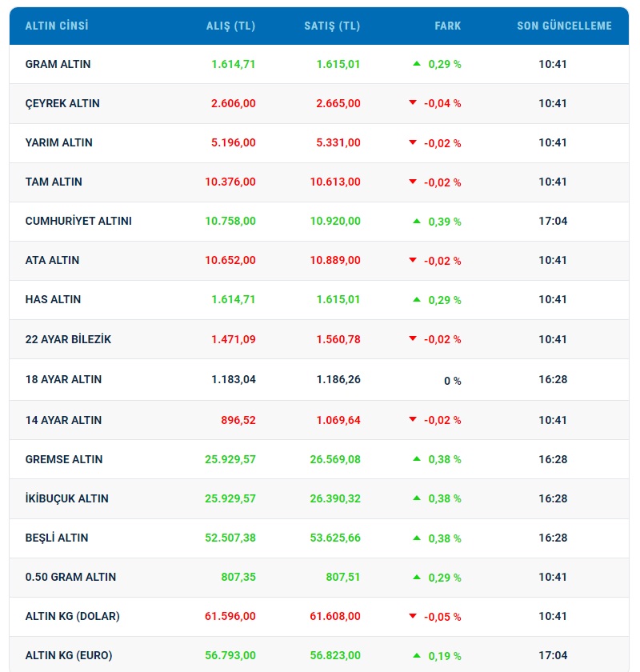Click the green up arrow in 0.50 GRAM ALTIN row
The image size is (640, 672).
[x=417, y=577]
